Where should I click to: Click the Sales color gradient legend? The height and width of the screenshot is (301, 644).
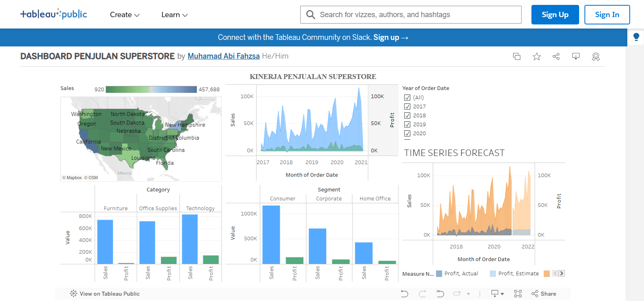tap(151, 89)
